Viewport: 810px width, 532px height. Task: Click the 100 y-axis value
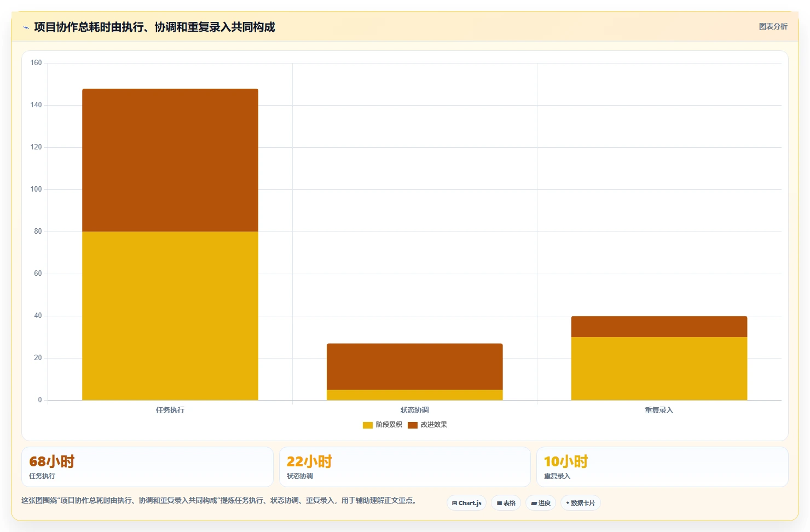(36, 189)
